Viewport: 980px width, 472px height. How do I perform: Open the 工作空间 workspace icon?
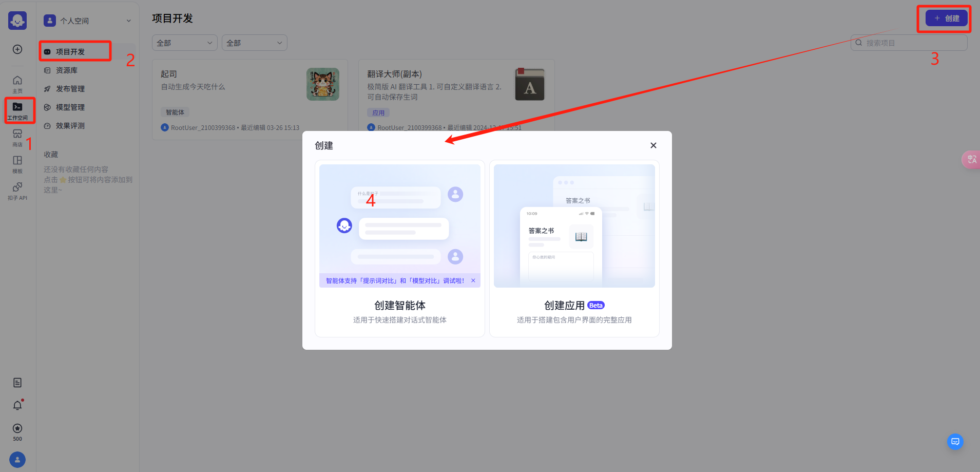(17, 110)
